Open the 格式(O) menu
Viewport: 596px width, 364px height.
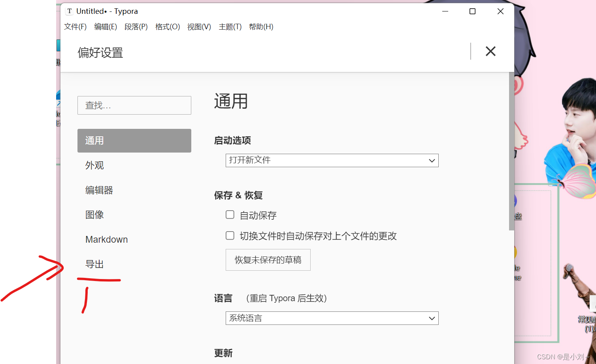coord(167,26)
